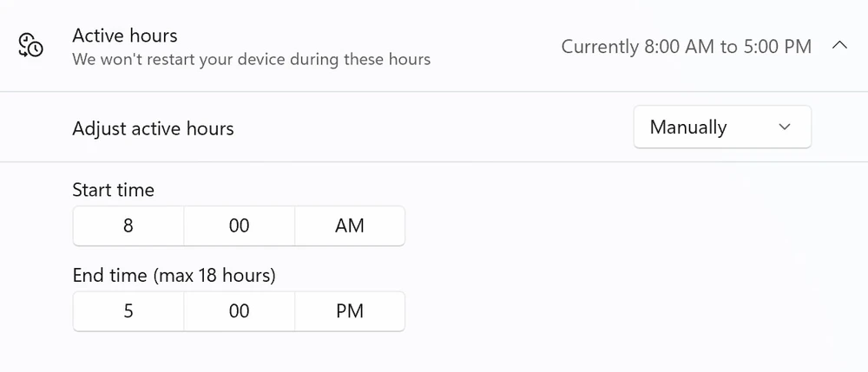Select the Start time minutes field
Viewport: 868px width, 372px height.
tap(240, 225)
